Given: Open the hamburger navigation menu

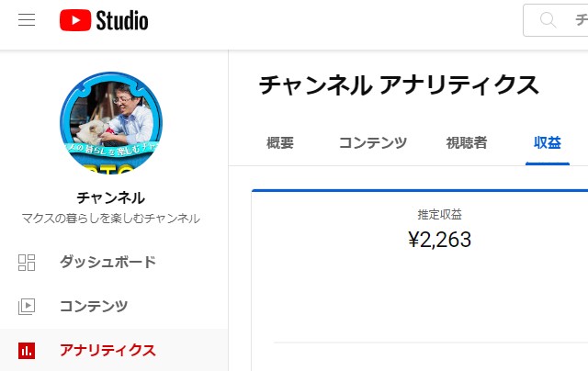Looking at the screenshot, I should coord(27,20).
